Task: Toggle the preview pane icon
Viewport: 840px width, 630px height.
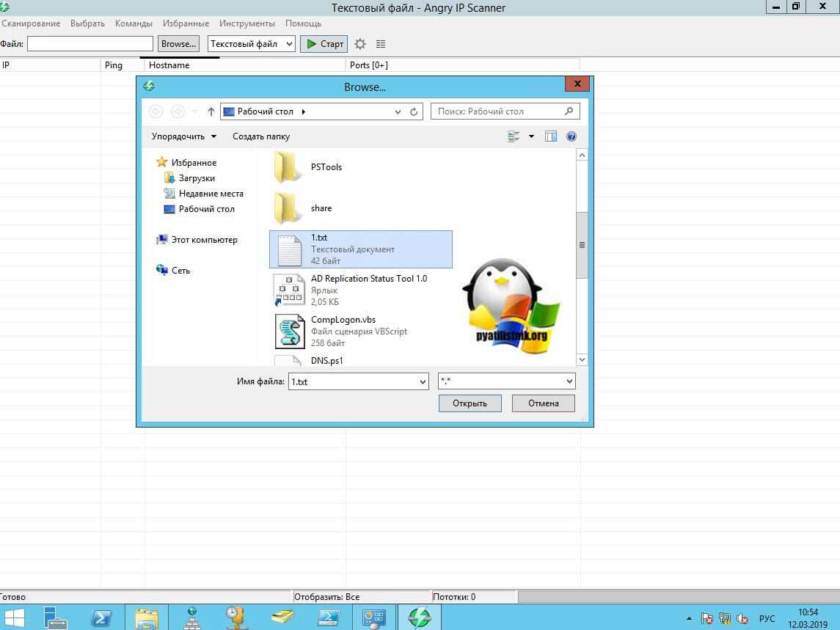Action: pos(551,136)
